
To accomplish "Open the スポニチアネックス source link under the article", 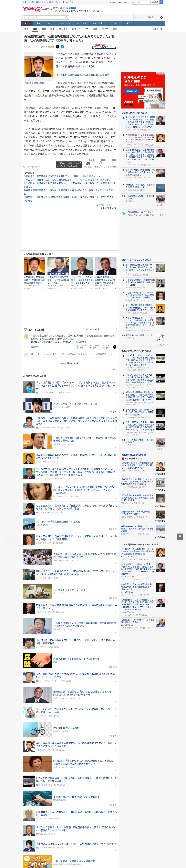I will click(x=108, y=208).
